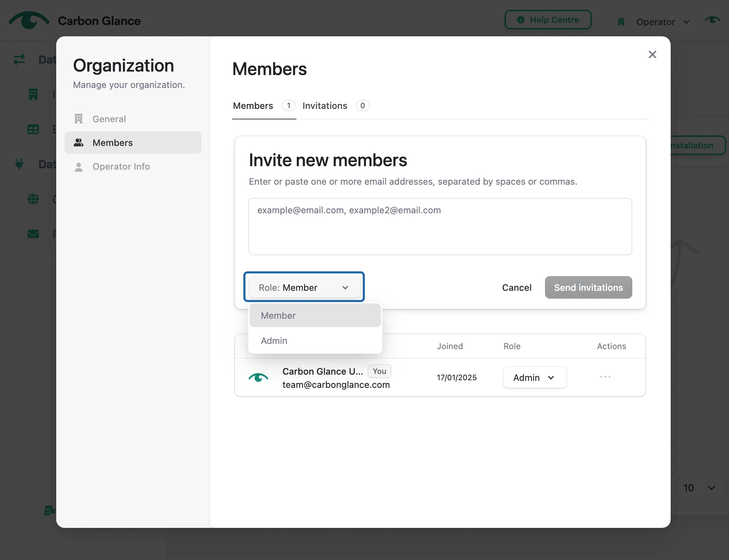Click the table grid icon in background sidebar
The width and height of the screenshot is (729, 560).
click(33, 130)
